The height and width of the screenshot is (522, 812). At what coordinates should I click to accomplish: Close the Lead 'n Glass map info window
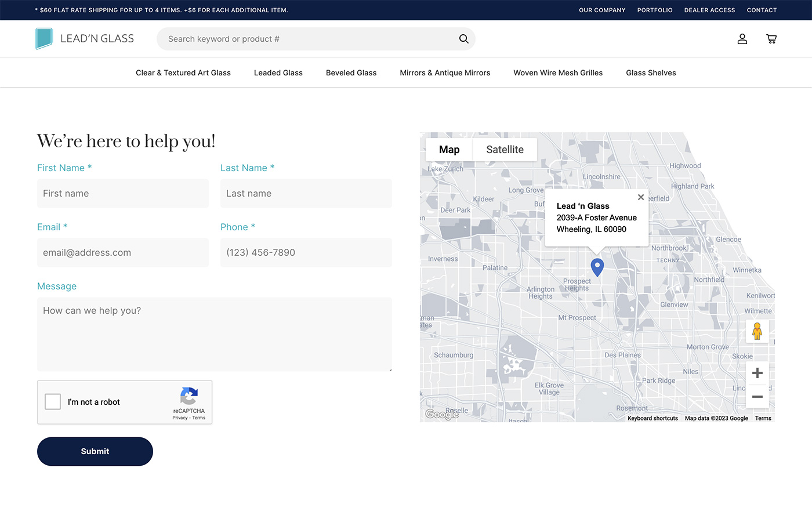641,197
